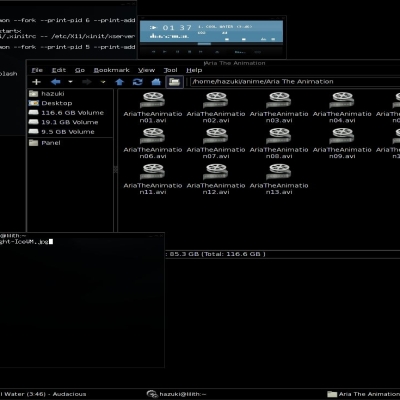
Task: Click the stop button in Audacious
Action: pyautogui.click(x=189, y=52)
